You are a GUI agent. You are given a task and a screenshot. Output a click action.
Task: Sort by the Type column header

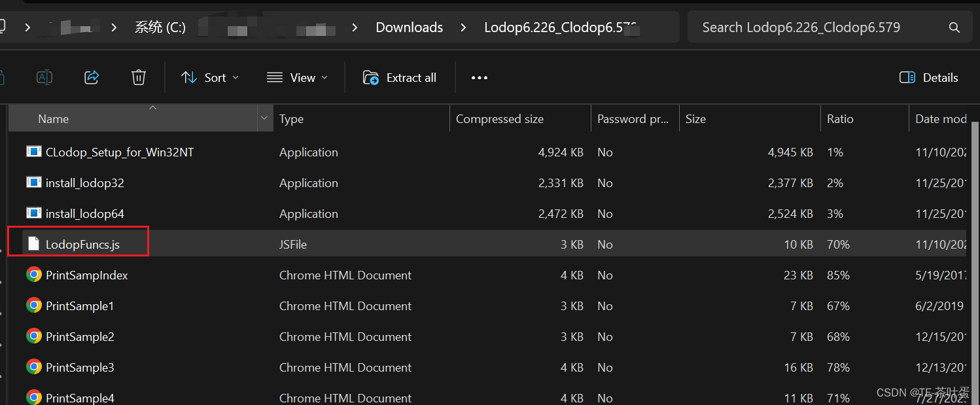[x=361, y=119]
